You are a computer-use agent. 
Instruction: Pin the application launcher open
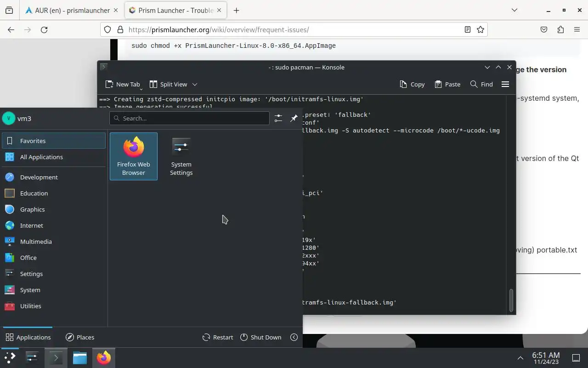294,118
